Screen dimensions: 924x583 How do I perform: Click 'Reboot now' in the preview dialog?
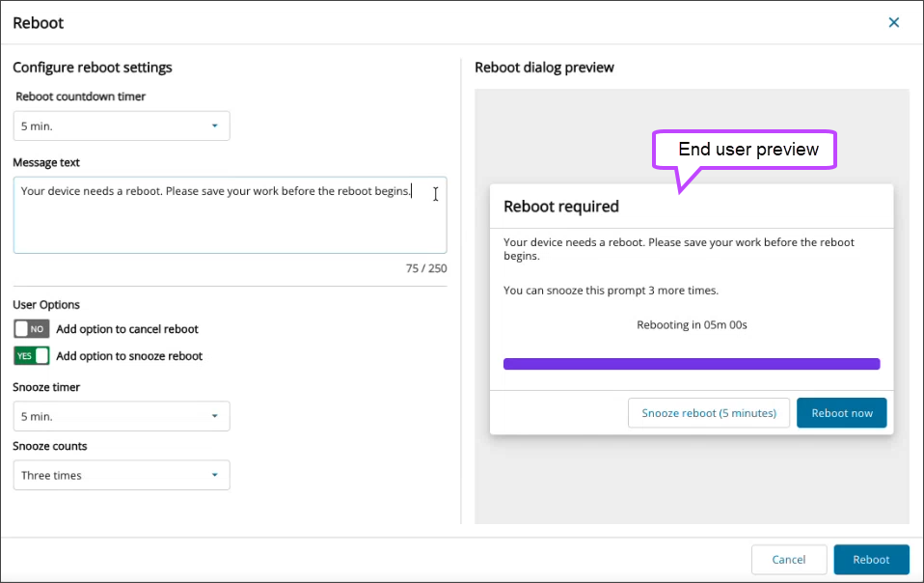pos(841,413)
